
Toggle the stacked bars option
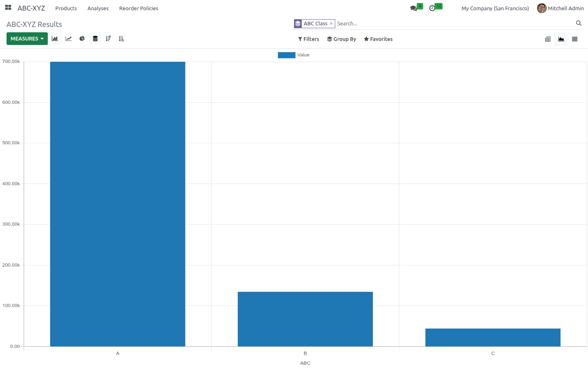[95, 39]
